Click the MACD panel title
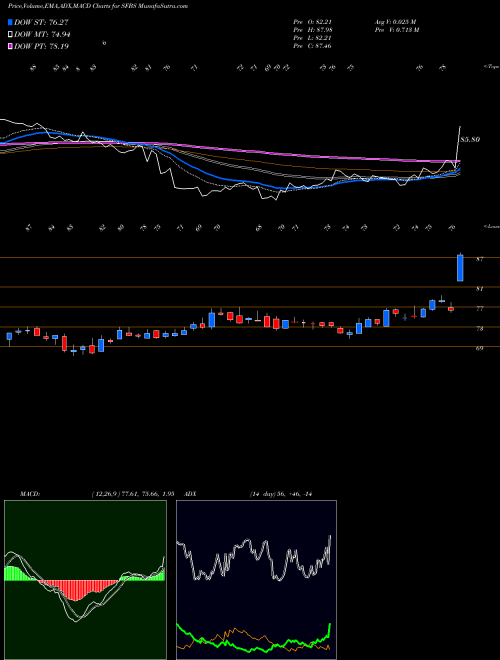500x660 pixels. click(29, 494)
